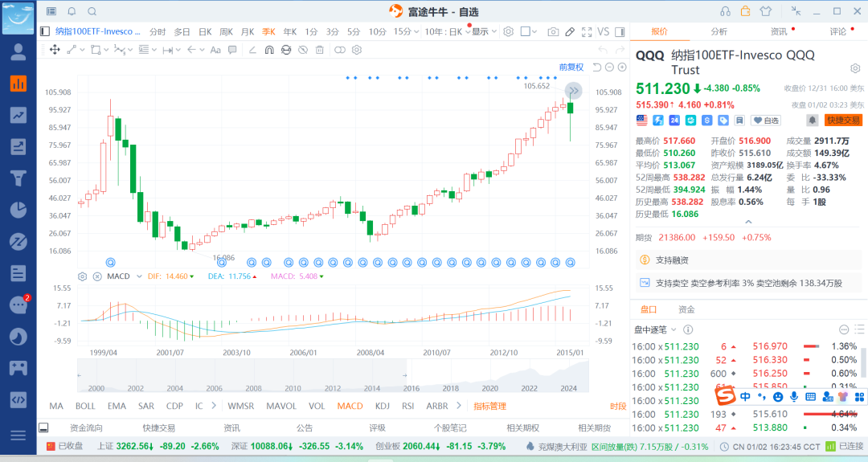
Task: Open 指标管理 indicator management
Action: coord(490,406)
